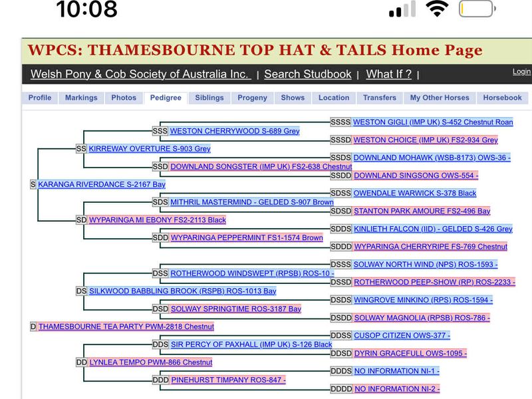Image resolution: width=532 pixels, height=399 pixels.
Task: Click the Welsh Pony & Cob Society link
Action: 140,74
